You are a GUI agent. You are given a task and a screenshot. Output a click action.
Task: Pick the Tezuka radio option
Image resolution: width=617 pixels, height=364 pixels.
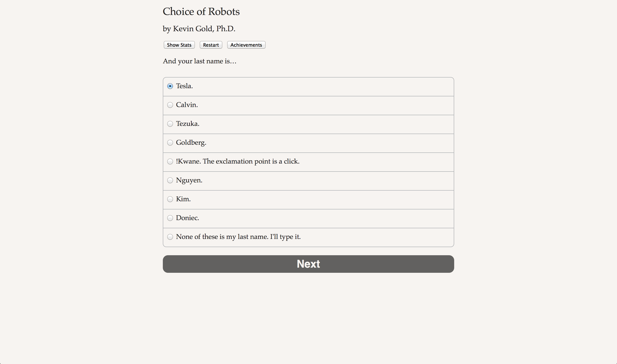[170, 124]
